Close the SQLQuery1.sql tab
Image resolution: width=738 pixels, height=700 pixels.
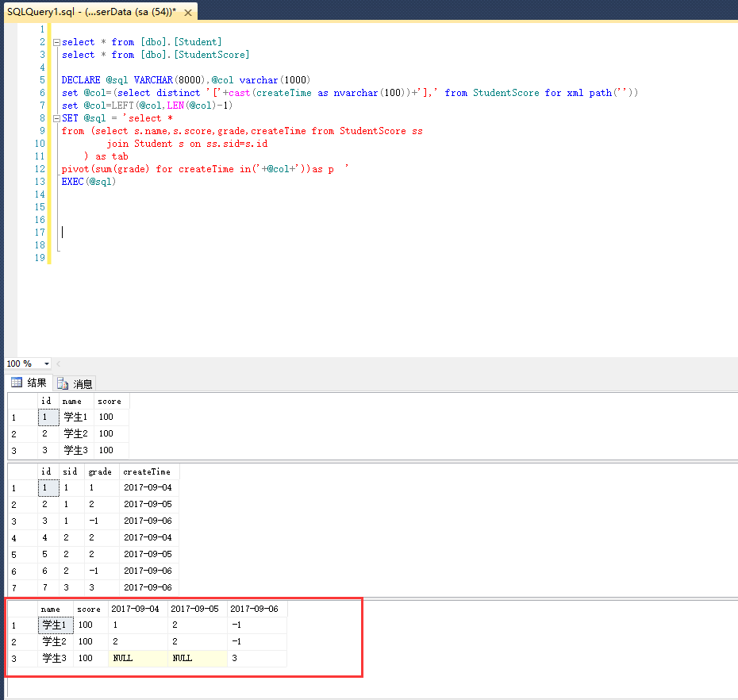coord(188,13)
